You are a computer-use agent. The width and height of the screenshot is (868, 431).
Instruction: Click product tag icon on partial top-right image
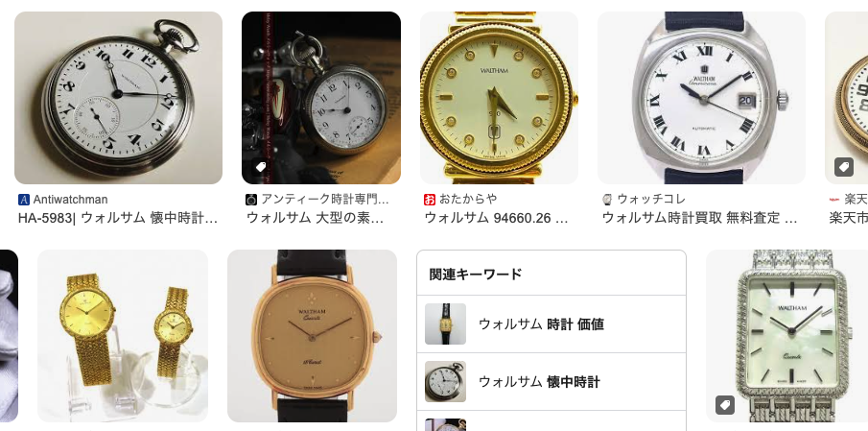(x=844, y=167)
